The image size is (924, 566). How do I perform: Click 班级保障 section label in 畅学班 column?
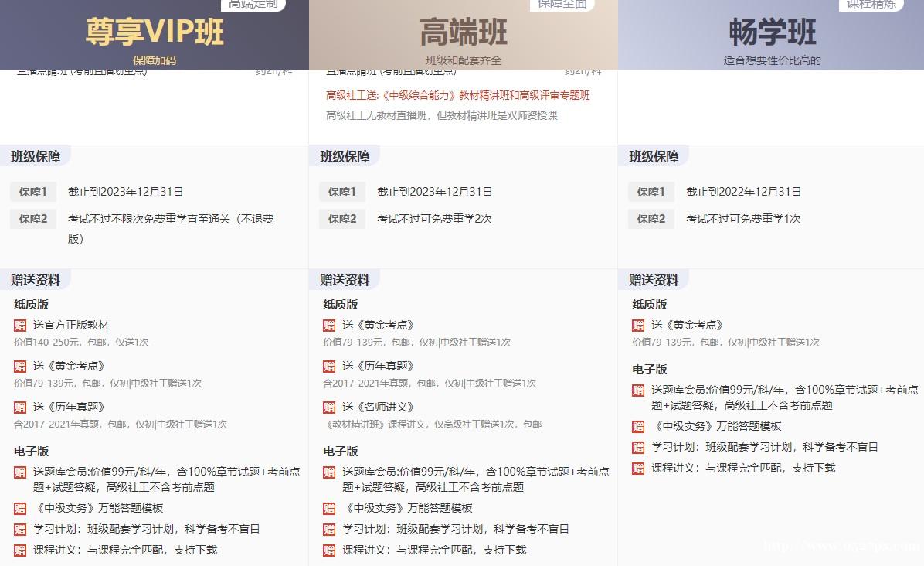coord(654,157)
